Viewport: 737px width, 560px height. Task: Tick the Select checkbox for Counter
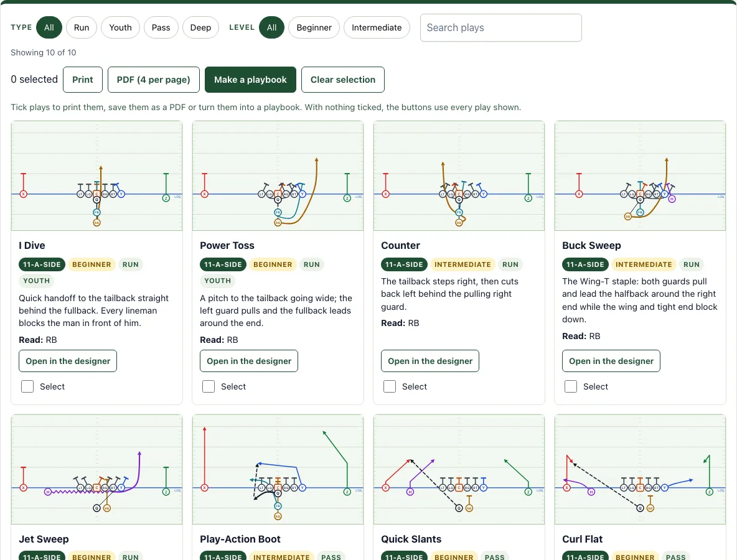[390, 386]
